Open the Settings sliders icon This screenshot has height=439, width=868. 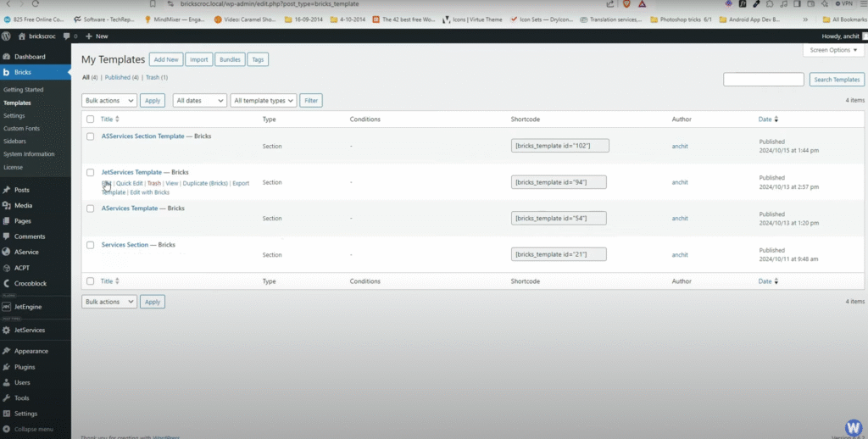coord(6,414)
